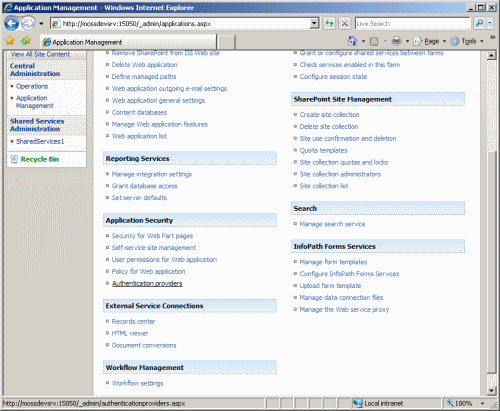Screen dimensions: 500x411
Task: Click Delete site collection
Action: (x=329, y=127)
